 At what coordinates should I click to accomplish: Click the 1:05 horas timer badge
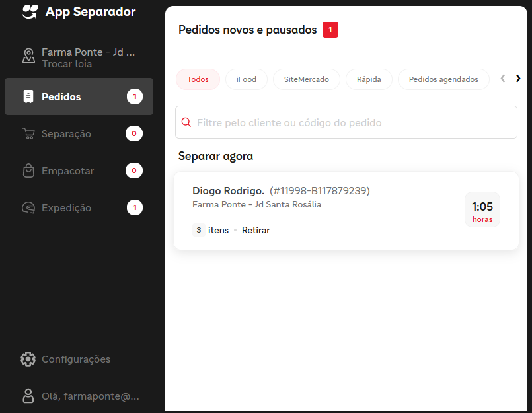click(x=482, y=210)
